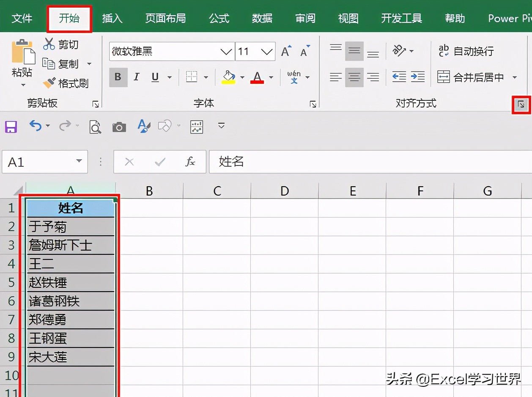Open the text orientation tool
This screenshot has height=397, width=532.
399,51
